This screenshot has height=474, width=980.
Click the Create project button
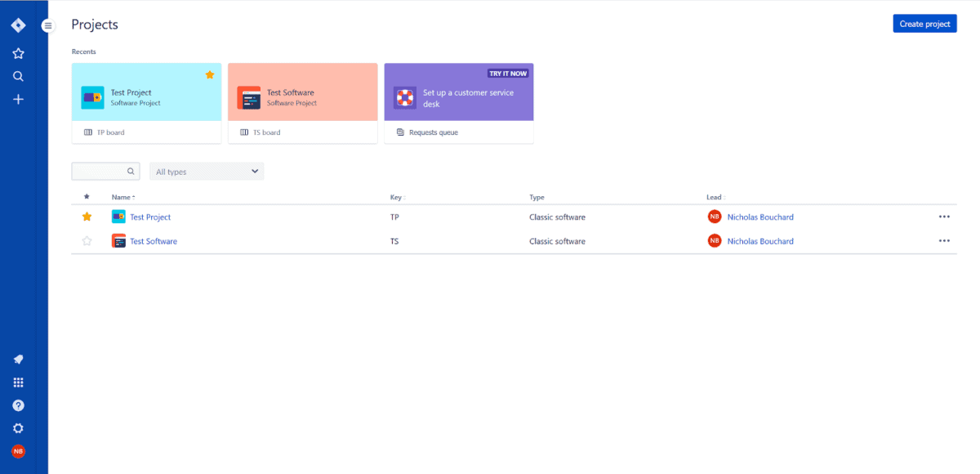pos(924,23)
